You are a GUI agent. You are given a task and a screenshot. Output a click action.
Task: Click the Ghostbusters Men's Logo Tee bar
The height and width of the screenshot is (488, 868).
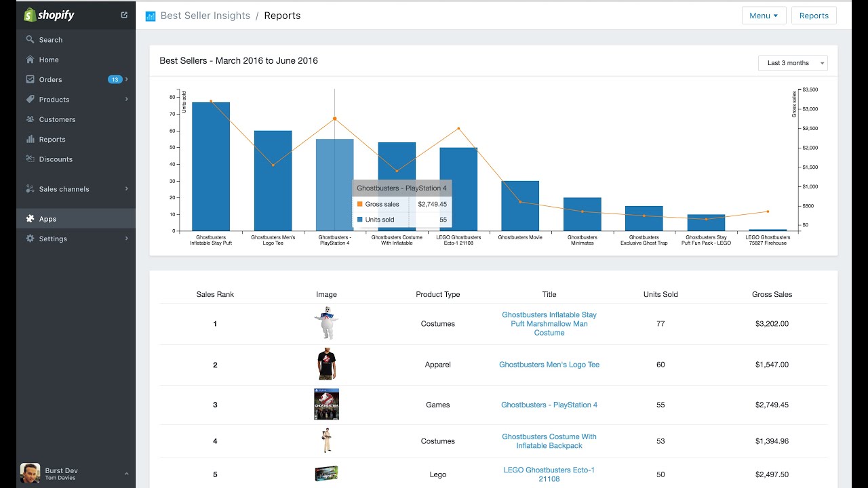coord(273,181)
